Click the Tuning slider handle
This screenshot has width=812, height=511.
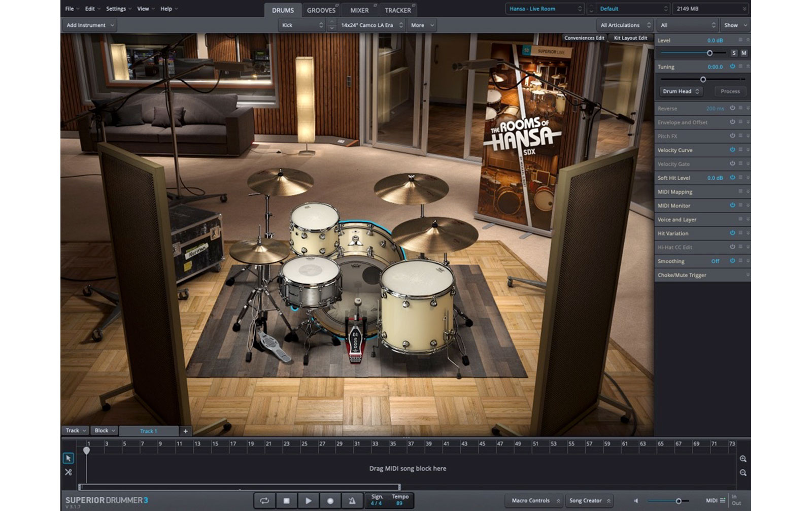[x=703, y=79]
